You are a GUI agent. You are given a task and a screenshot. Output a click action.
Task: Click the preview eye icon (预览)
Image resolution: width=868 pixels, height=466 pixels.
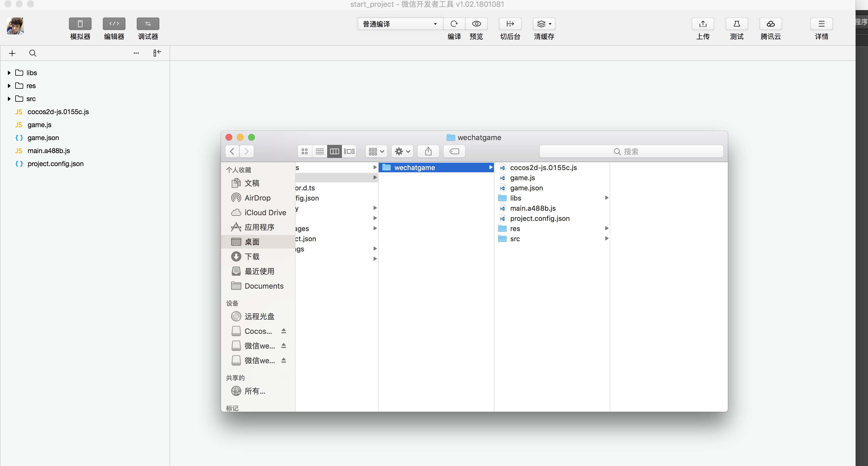point(476,23)
